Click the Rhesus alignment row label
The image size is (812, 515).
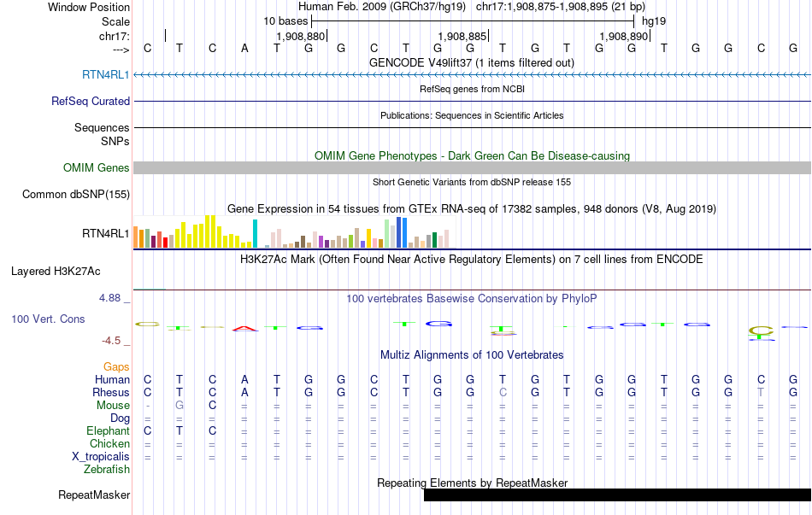pyautogui.click(x=111, y=393)
